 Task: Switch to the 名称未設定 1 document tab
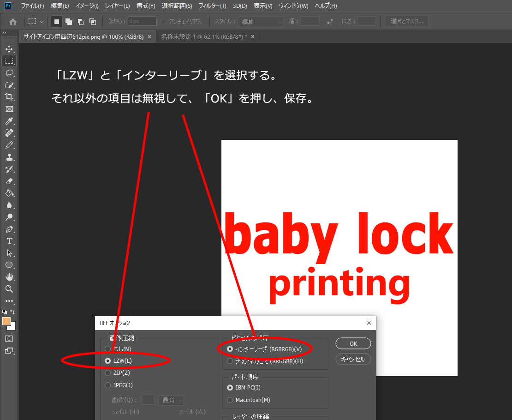[x=203, y=36]
